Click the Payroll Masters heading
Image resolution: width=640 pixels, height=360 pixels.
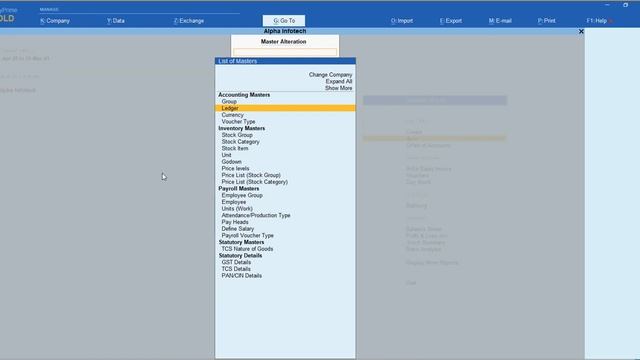(x=239, y=189)
